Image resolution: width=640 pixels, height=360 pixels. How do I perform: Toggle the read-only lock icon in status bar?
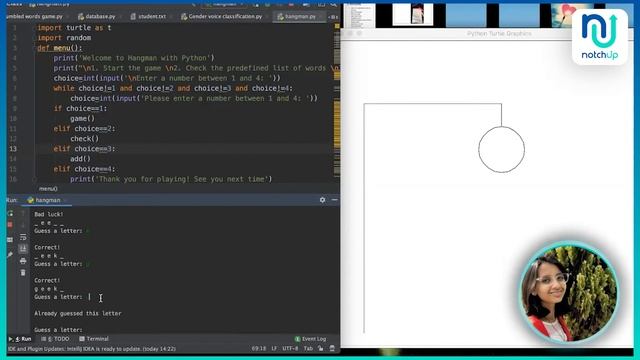[x=321, y=348]
